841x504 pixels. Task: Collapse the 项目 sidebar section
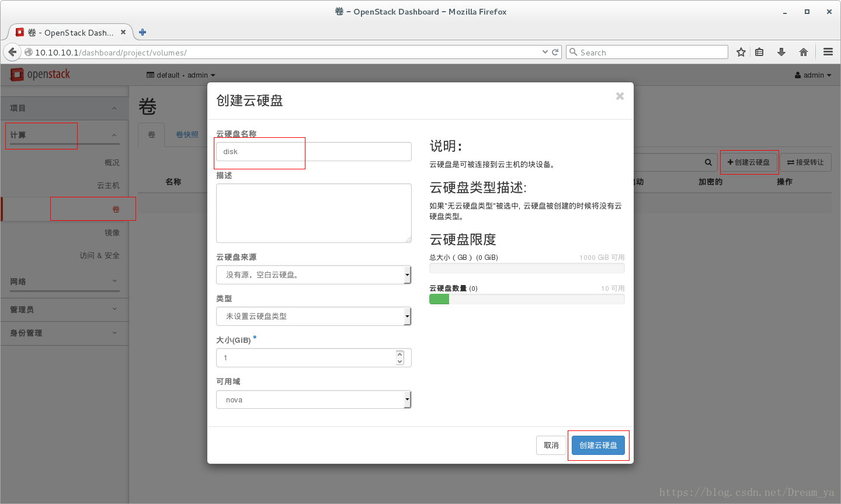pyautogui.click(x=64, y=108)
